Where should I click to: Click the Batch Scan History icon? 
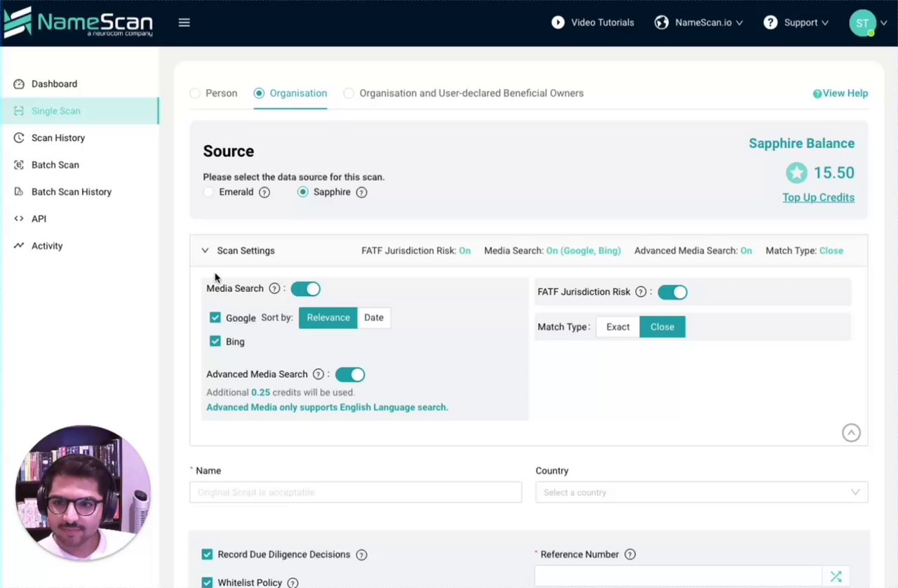pyautogui.click(x=19, y=192)
